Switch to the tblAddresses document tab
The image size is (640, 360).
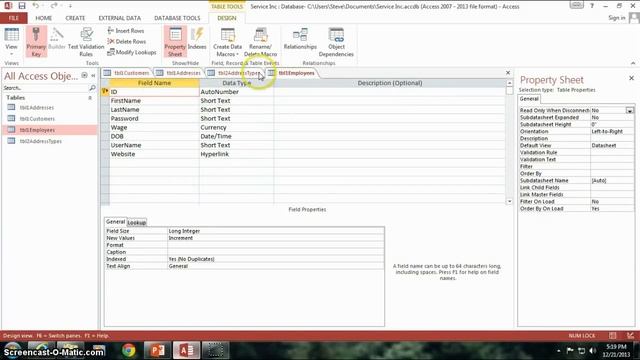pos(179,73)
